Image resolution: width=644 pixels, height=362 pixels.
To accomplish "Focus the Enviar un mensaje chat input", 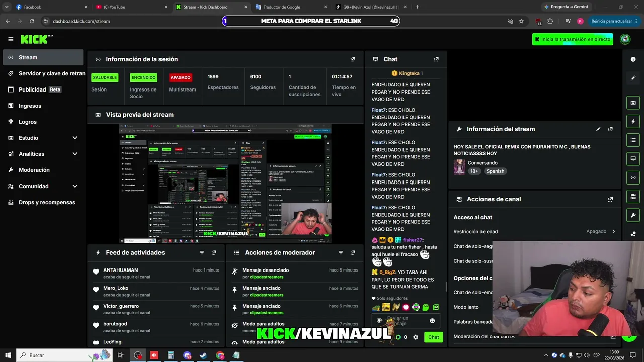I will (406, 321).
